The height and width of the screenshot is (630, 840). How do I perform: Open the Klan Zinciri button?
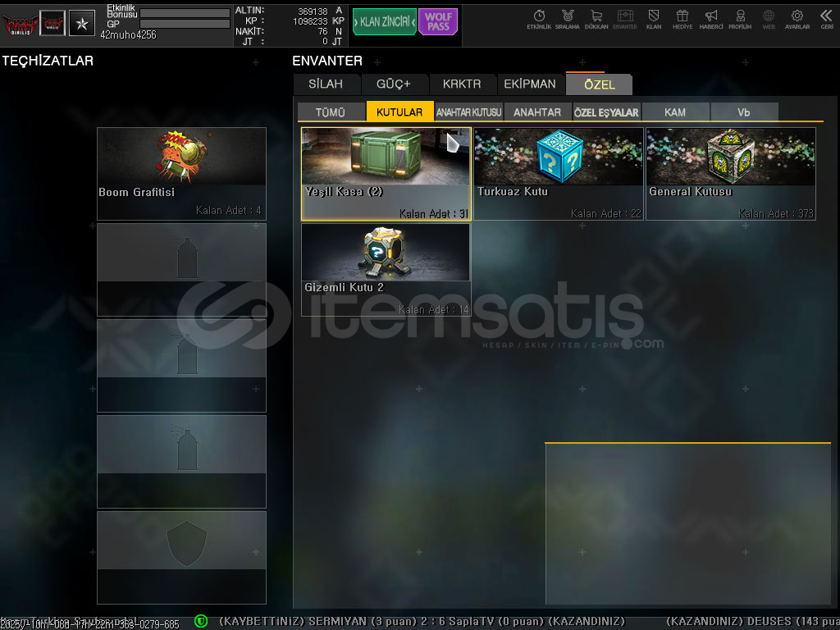click(385, 22)
